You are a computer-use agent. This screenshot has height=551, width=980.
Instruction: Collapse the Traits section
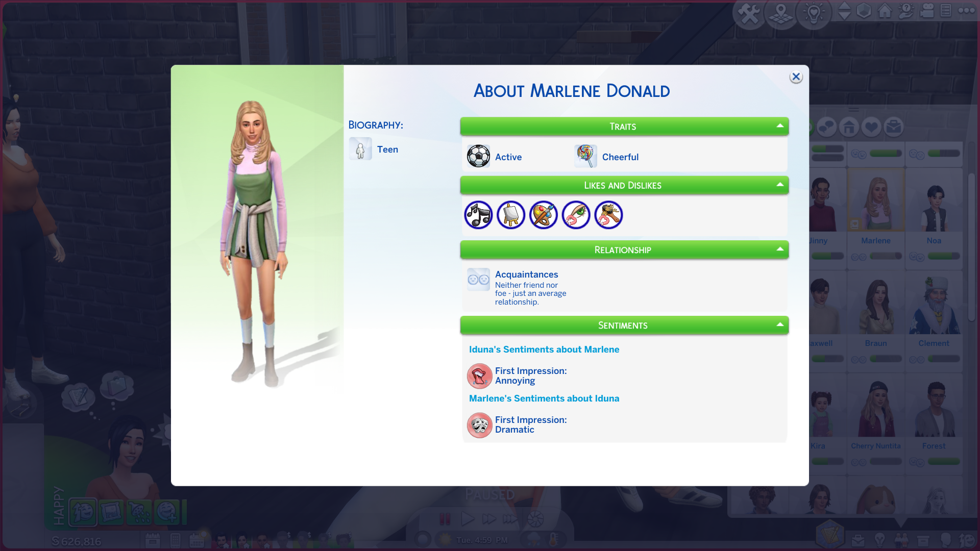[x=780, y=126]
